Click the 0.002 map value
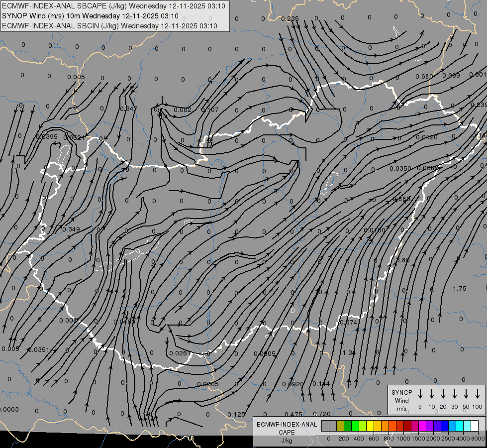The height and width of the screenshot is (448, 487). pyautogui.click(x=183, y=110)
